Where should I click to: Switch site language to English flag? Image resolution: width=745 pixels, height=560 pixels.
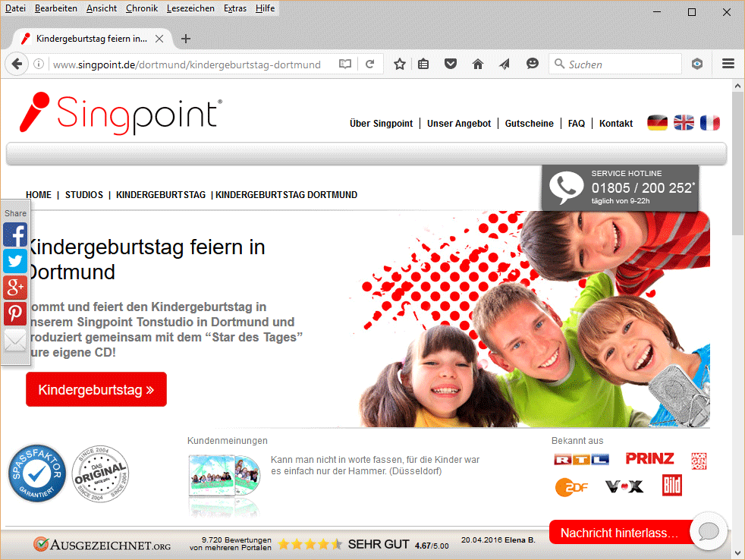coord(684,123)
